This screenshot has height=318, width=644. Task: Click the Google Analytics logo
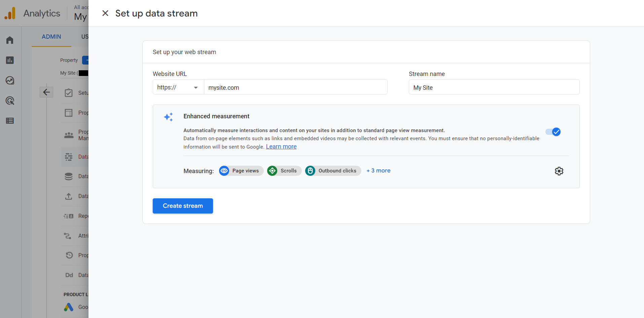[x=10, y=13]
